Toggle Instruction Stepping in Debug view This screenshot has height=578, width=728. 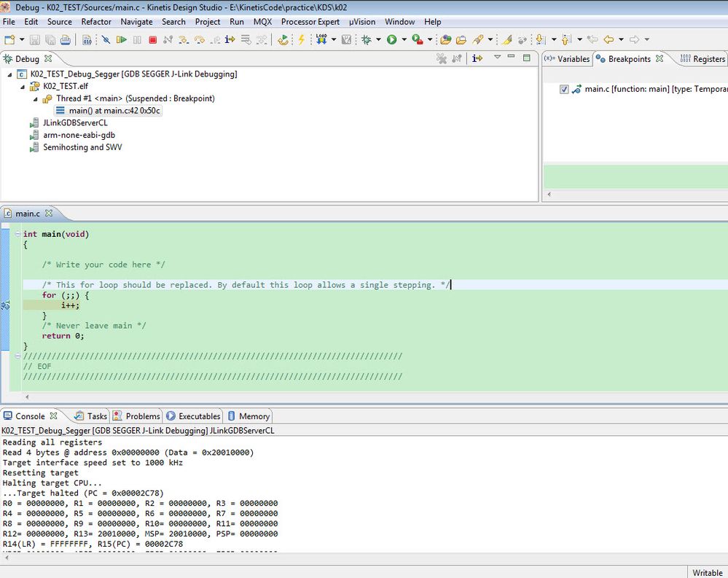point(477,58)
